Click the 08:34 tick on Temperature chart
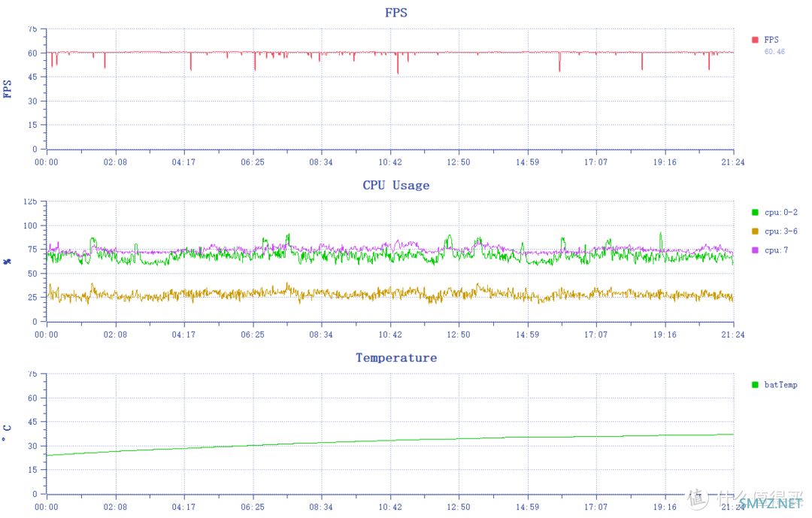 [321, 507]
